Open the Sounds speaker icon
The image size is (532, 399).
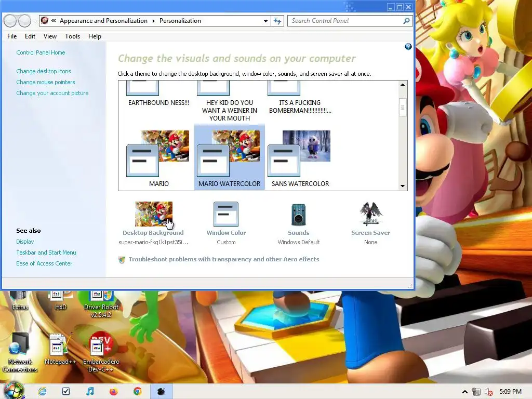click(299, 215)
